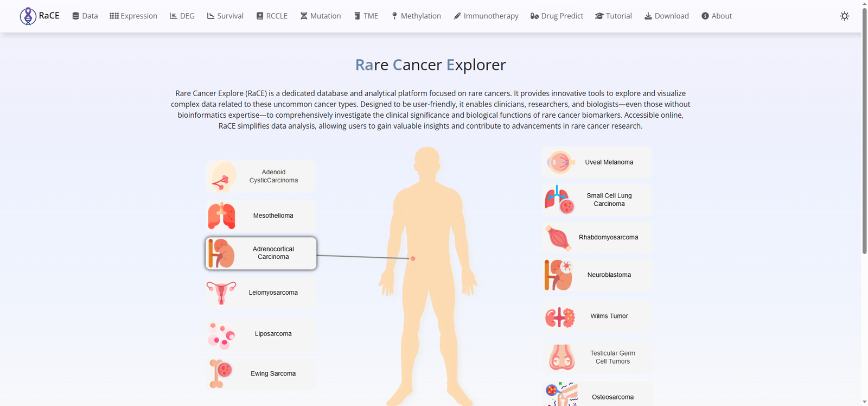Viewport: 868px width, 406px height.
Task: Open the Methylation menu item
Action: coord(416,16)
